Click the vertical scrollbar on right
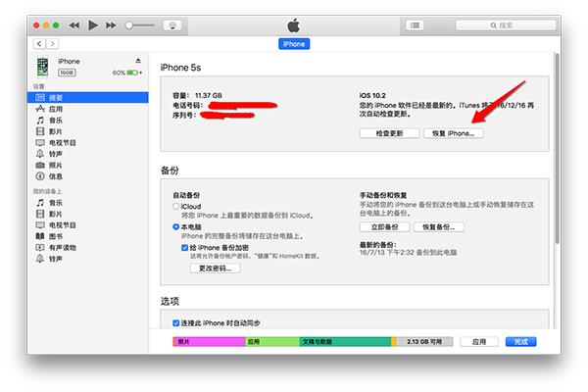This screenshot has height=392, width=588. tap(558, 149)
